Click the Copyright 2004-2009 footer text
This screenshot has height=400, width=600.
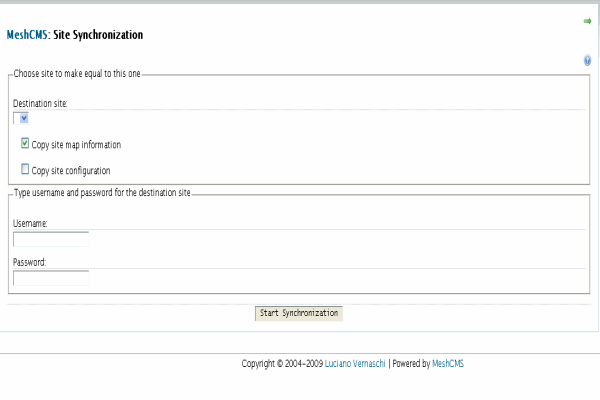tap(282, 364)
